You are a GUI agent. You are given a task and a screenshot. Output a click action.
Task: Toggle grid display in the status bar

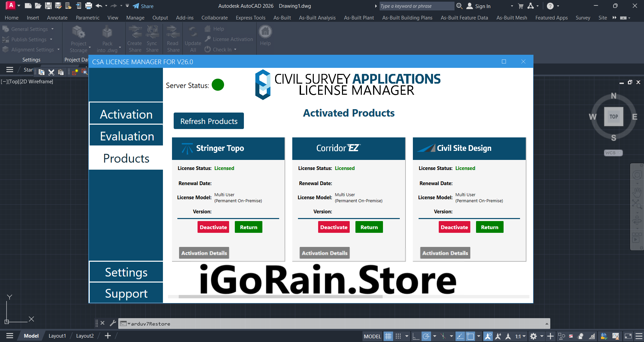[x=388, y=336]
